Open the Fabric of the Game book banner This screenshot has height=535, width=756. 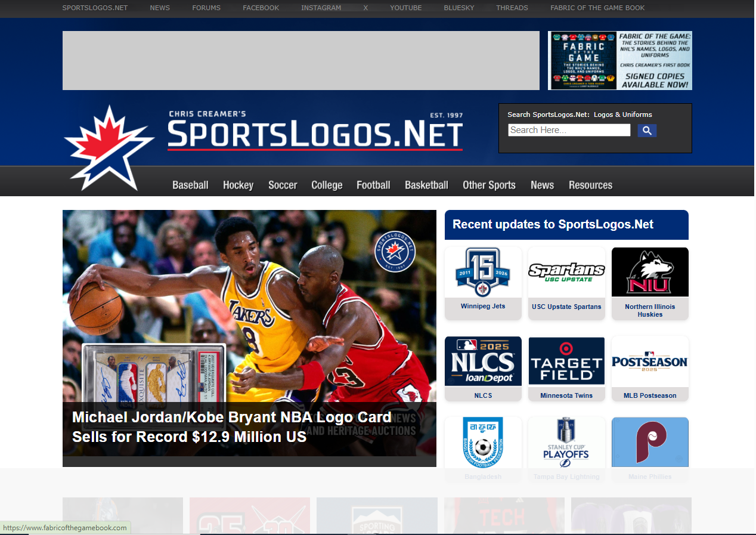[x=619, y=60]
